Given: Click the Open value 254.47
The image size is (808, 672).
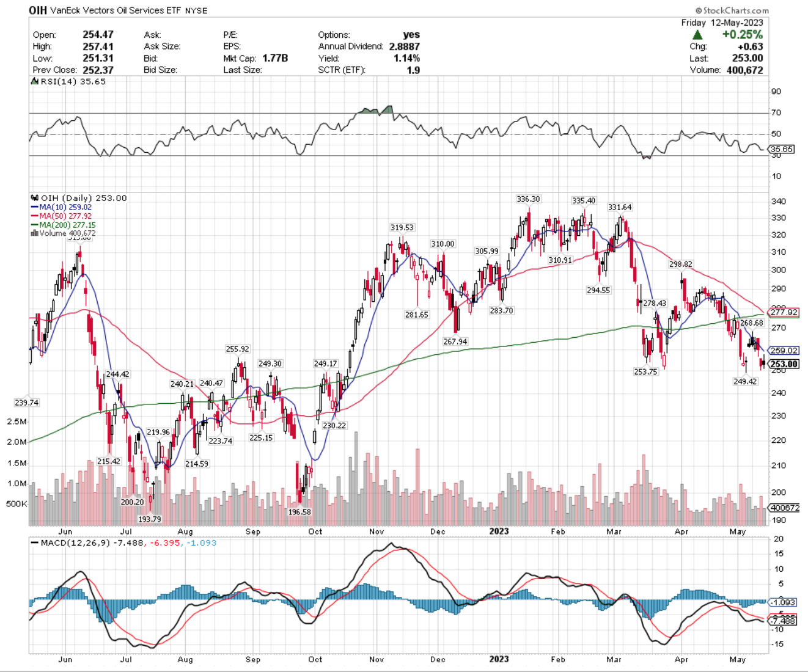Looking at the screenshot, I should [98, 35].
